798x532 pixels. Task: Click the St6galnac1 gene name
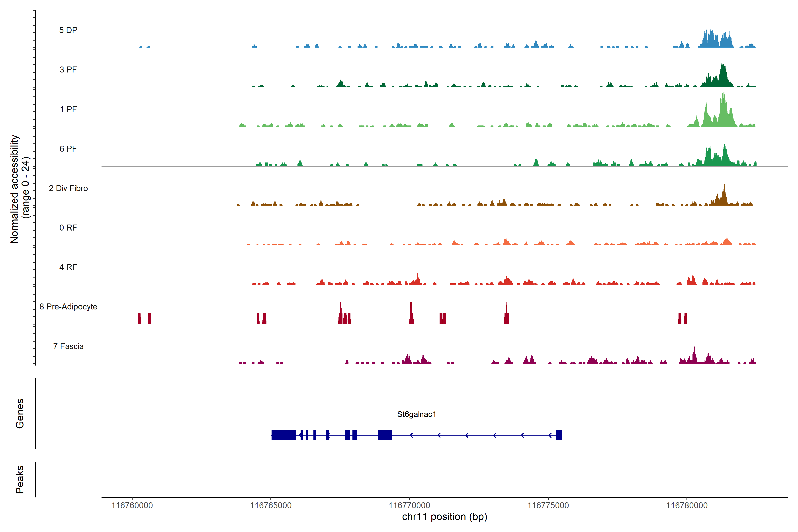pos(416,414)
